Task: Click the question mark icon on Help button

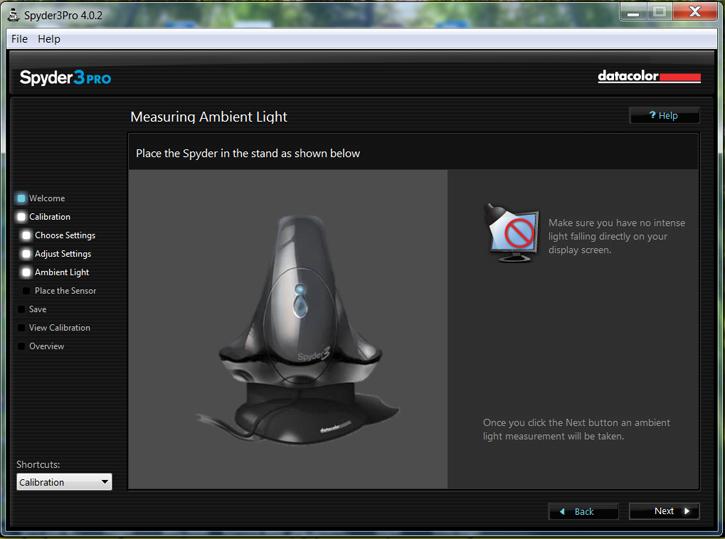Action: [652, 115]
